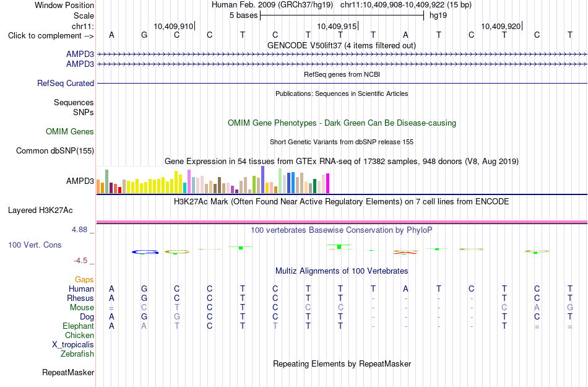Select the Zebrafish alignment row label
The width and height of the screenshot is (588, 387).
[x=77, y=354]
